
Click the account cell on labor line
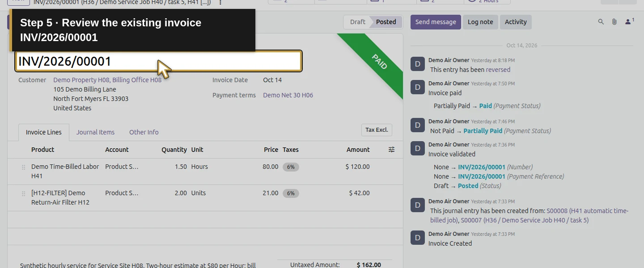(122, 167)
